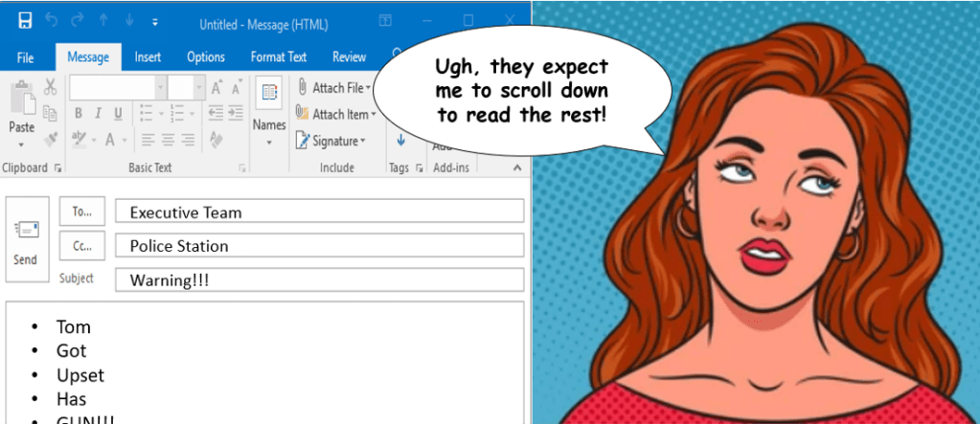Expand the font name dropdown
Image resolution: width=980 pixels, height=424 pixels.
coord(159,87)
